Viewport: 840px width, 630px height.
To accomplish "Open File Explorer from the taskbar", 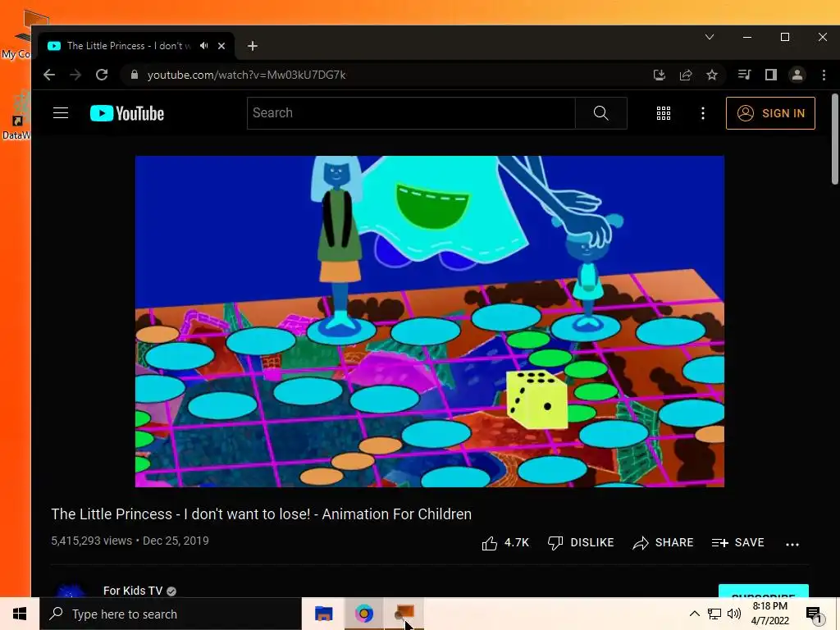I will (323, 614).
